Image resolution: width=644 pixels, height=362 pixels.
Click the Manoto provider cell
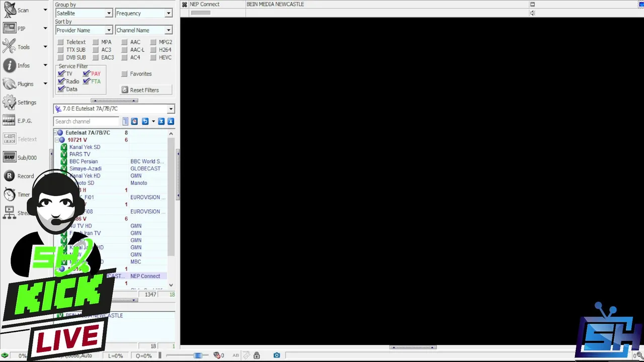pyautogui.click(x=139, y=183)
